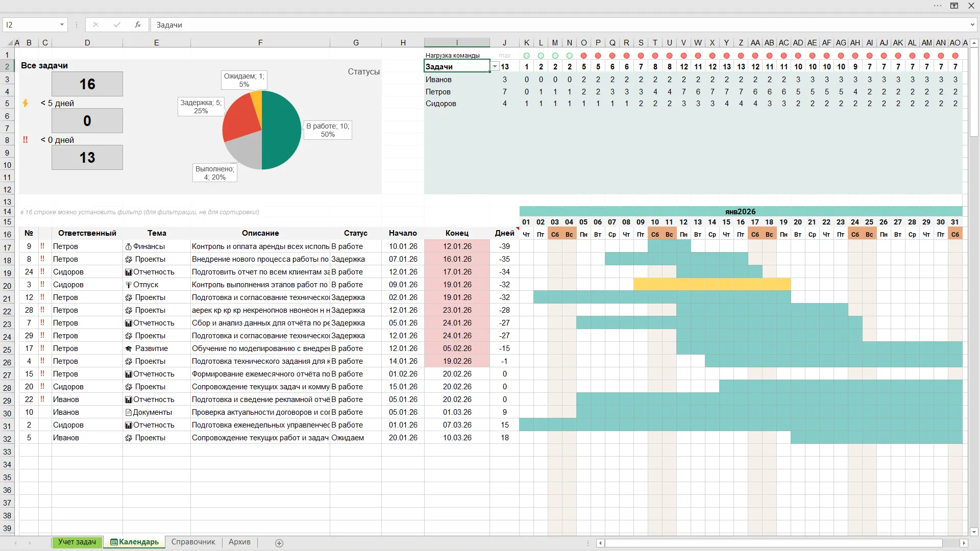Click the green В работе pie slice

click(282, 130)
